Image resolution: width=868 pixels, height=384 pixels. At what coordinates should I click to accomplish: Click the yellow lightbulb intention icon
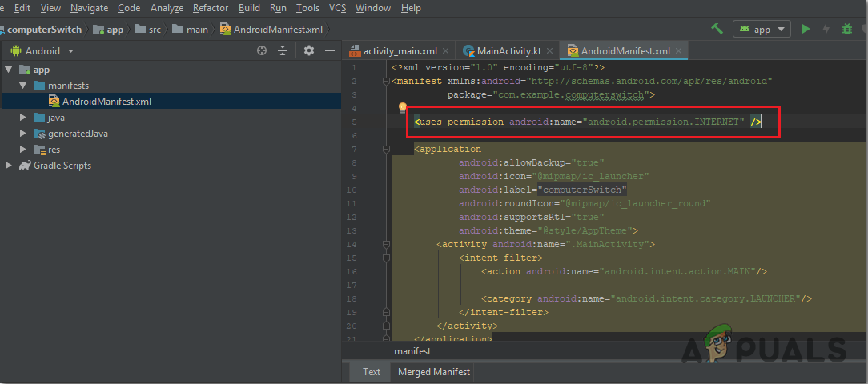[404, 108]
